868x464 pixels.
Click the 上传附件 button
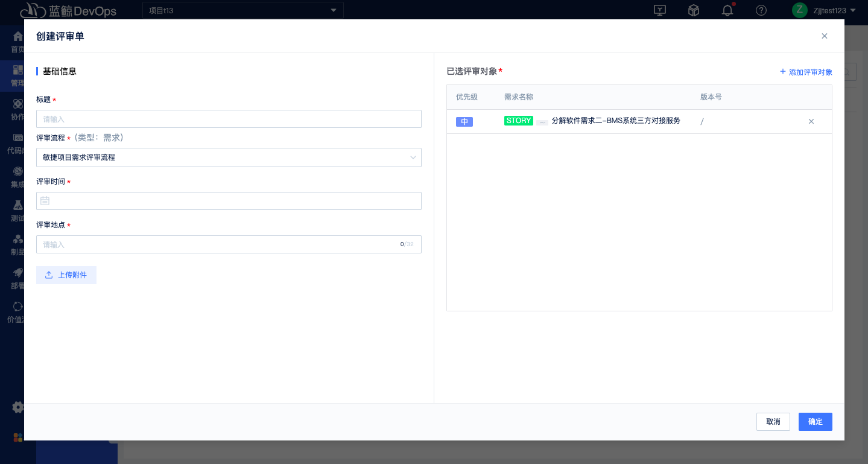pos(66,275)
